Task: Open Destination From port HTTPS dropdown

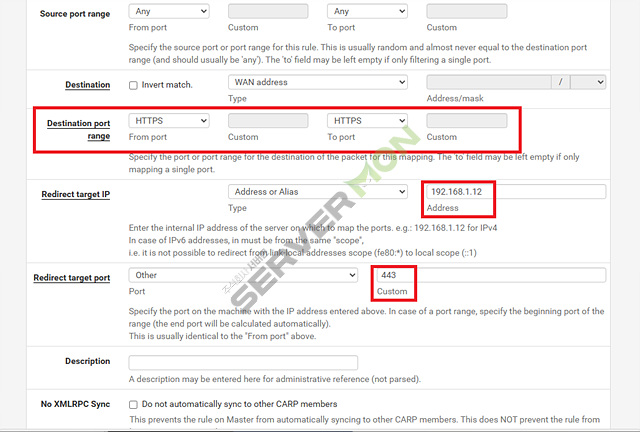Action: [169, 121]
